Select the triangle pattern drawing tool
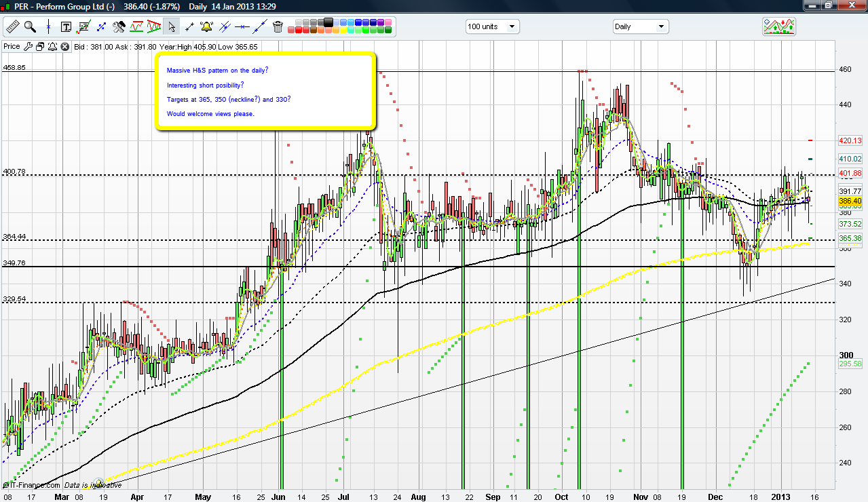 pos(154,27)
